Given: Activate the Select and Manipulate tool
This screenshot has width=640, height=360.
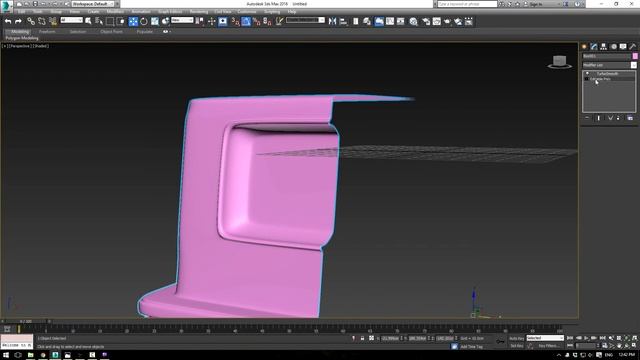Looking at the screenshot, I should pos(211,21).
